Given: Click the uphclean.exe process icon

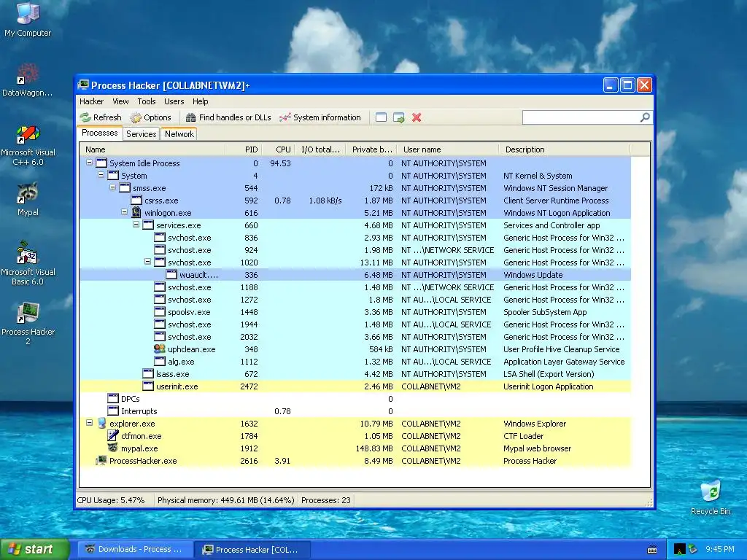Looking at the screenshot, I should (x=160, y=349).
